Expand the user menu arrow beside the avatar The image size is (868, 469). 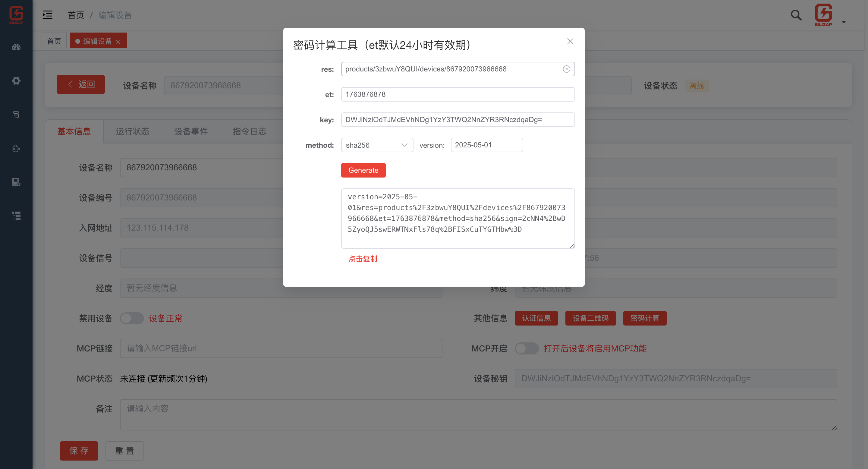point(844,22)
